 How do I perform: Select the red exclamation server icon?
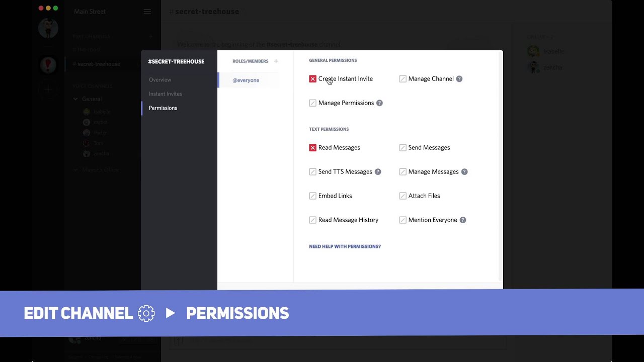[x=48, y=64]
